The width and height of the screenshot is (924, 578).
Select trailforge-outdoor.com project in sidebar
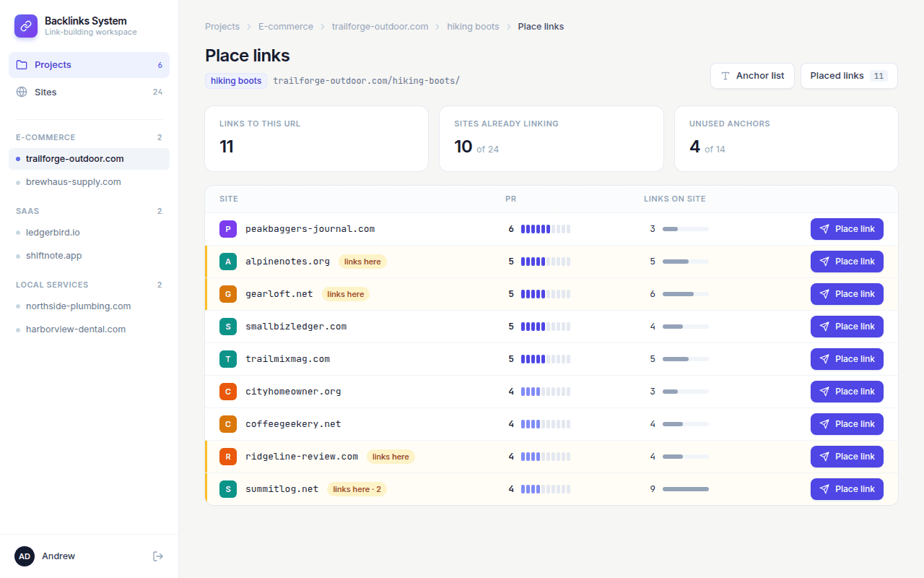(x=89, y=159)
